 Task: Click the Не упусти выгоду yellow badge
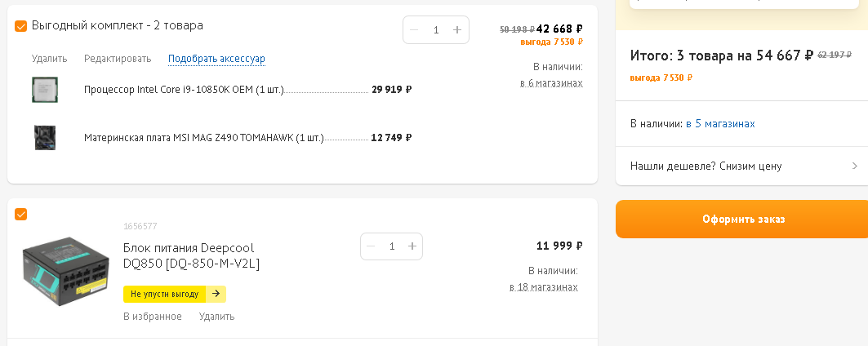[175, 294]
